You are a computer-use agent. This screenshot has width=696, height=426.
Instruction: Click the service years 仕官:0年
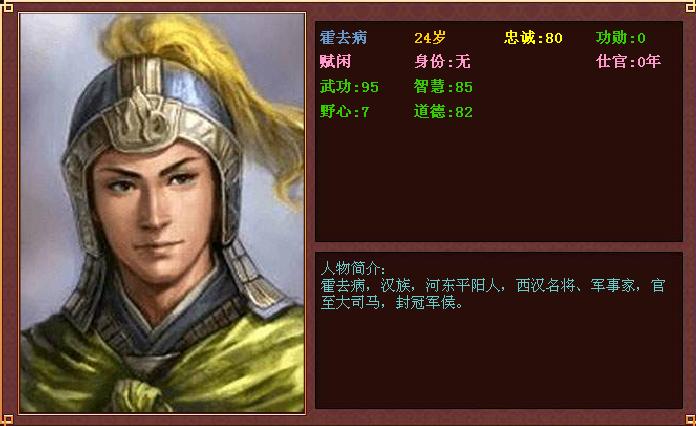[628, 61]
